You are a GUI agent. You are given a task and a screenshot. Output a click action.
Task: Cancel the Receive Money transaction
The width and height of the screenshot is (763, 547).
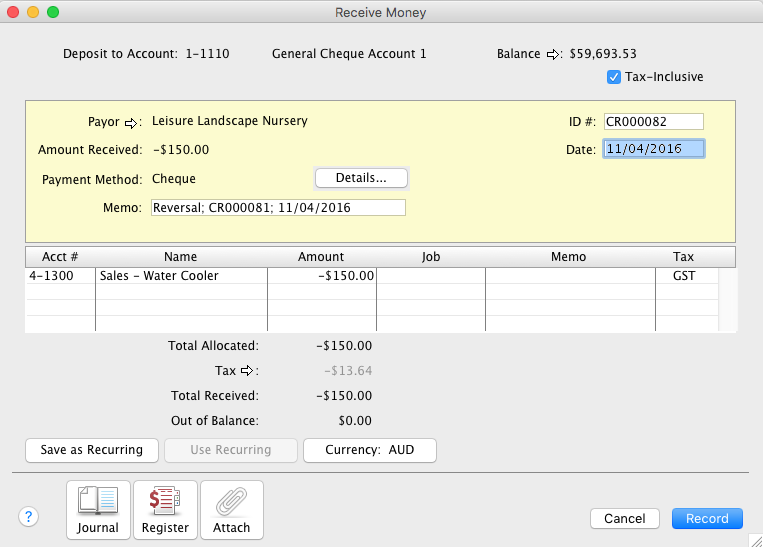coord(624,519)
